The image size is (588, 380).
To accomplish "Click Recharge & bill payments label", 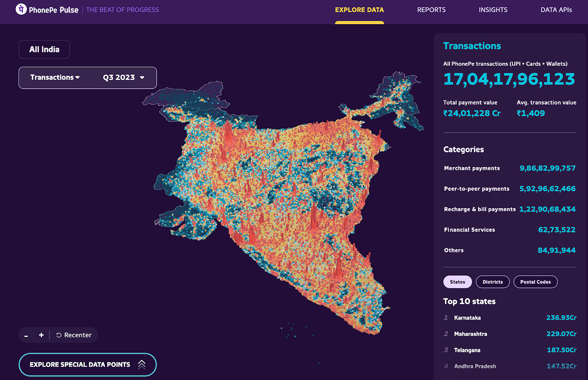I will pyautogui.click(x=480, y=209).
